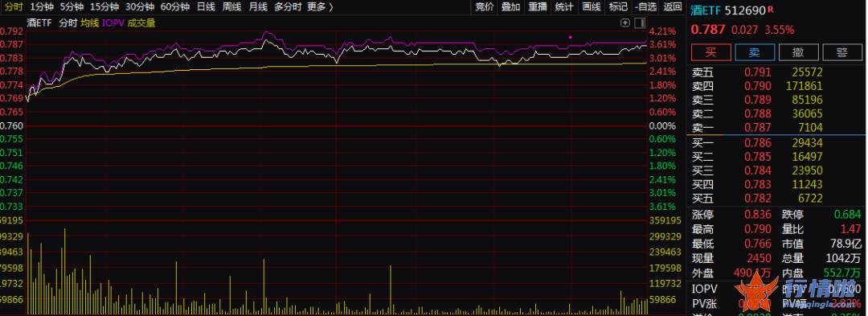868x316 pixels.
Task: Switch to the 日线 daily chart tab
Action: tap(206, 6)
